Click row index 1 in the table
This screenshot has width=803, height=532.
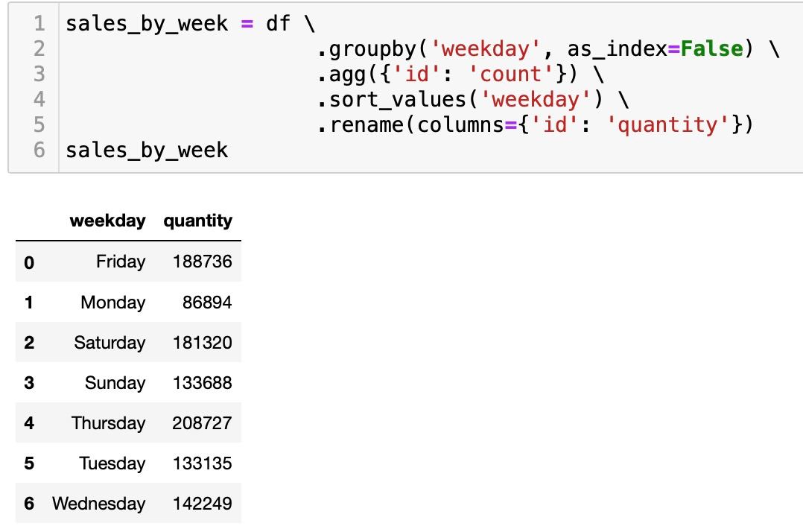pos(29,303)
